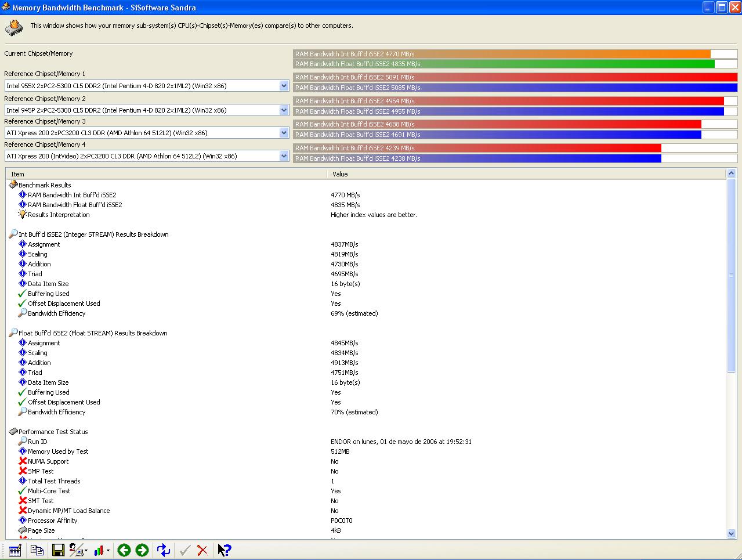Click the '4730MB/s' Addition value
This screenshot has height=560, width=742.
tap(345, 264)
